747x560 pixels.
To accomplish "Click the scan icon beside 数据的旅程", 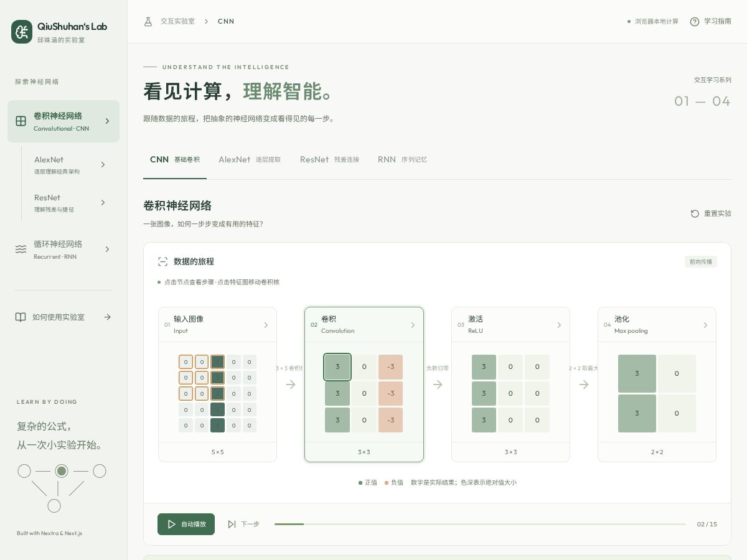I will [163, 262].
